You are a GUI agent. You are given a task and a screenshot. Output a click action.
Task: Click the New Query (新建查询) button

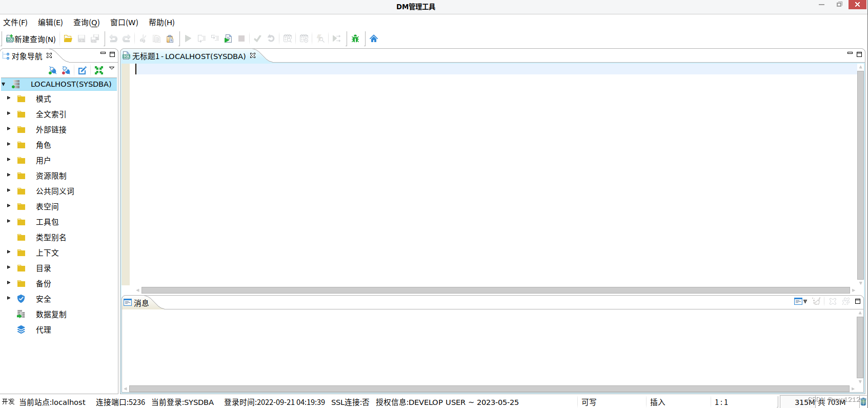coord(31,39)
